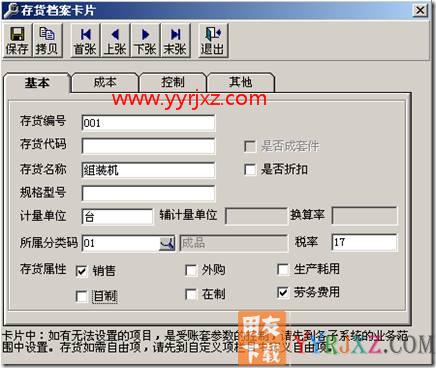The width and height of the screenshot is (436, 368).
Task: Click the 存货属性 label text
Action: pos(43,269)
